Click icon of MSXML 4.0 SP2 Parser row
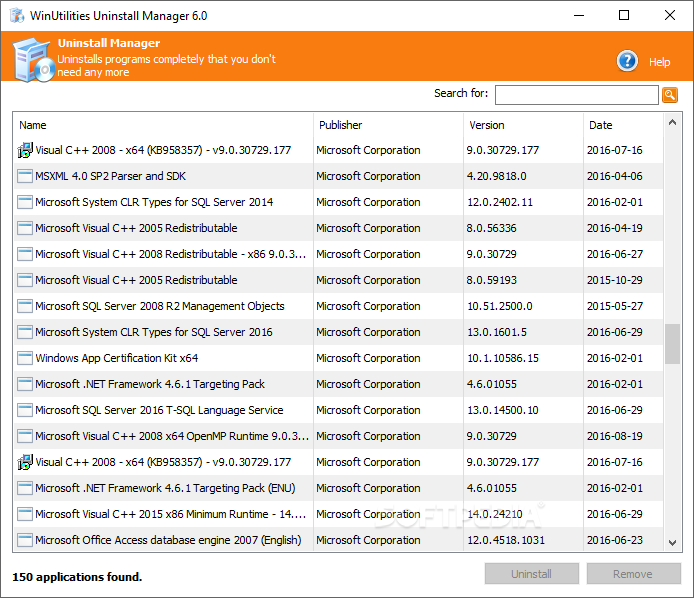The height and width of the screenshot is (598, 694). pos(25,176)
